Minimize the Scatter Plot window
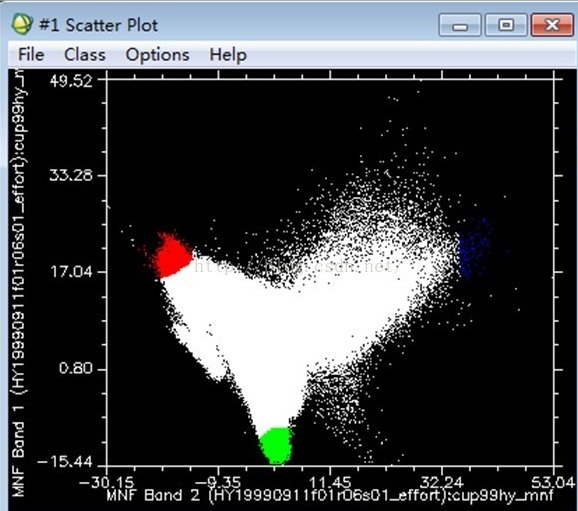This screenshot has height=511, width=578. [x=460, y=25]
